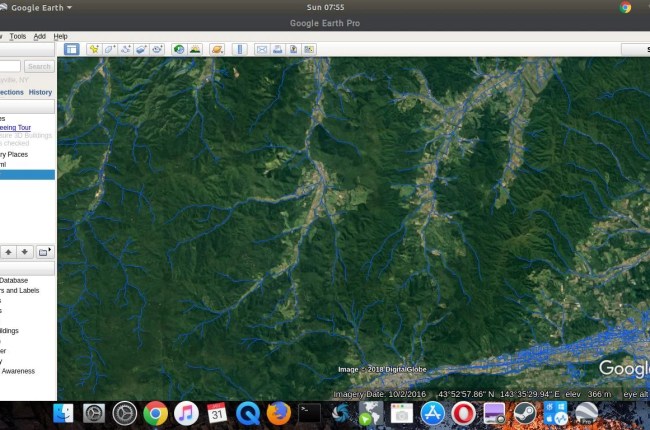The width and height of the screenshot is (650, 430).
Task: Start the Record a Tour tool
Action: coord(157,49)
